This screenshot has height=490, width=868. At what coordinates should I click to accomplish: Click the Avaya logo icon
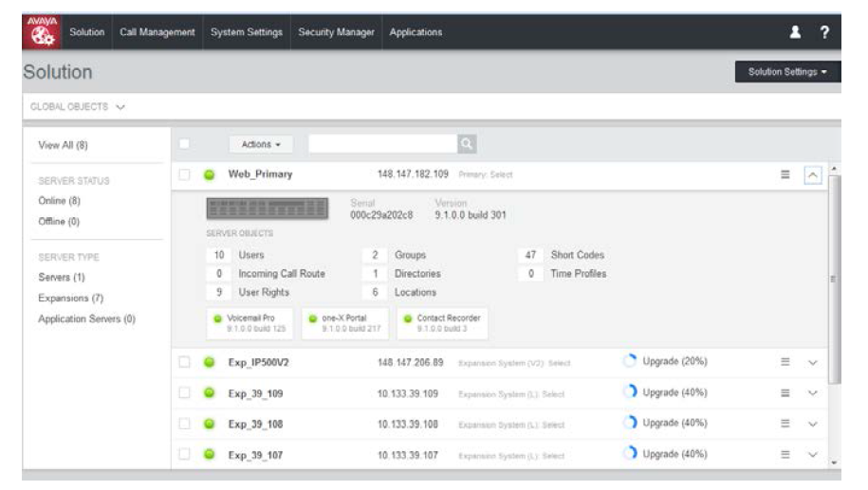click(x=42, y=31)
